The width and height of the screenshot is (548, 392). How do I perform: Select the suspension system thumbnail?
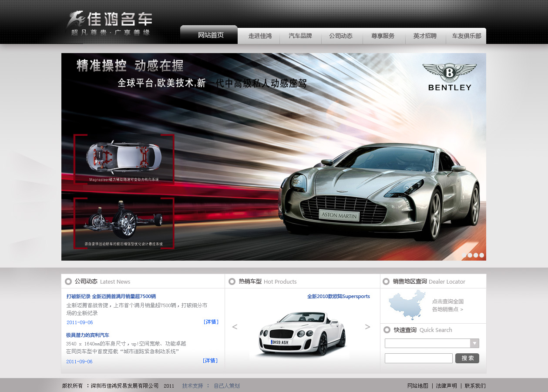tap(124, 223)
